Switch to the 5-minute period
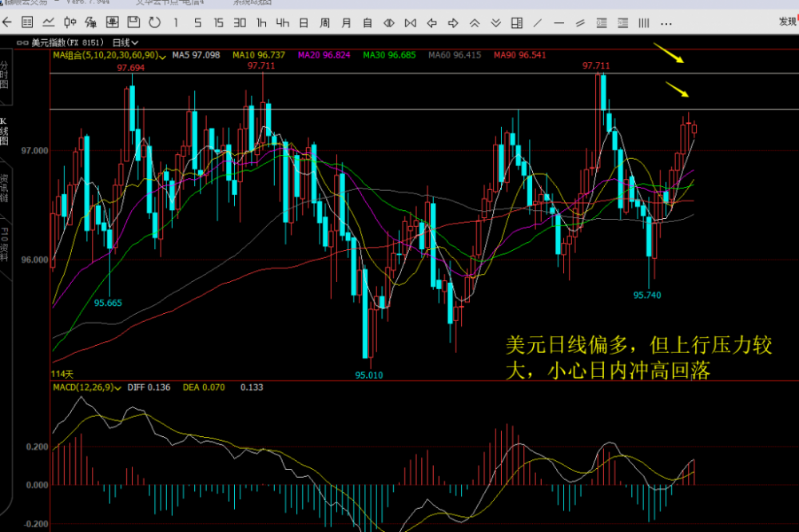Screen dimensions: 799x532 click(x=197, y=22)
